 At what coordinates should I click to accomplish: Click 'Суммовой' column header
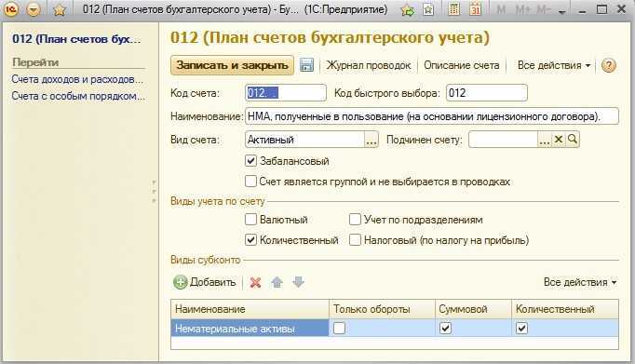click(x=473, y=309)
